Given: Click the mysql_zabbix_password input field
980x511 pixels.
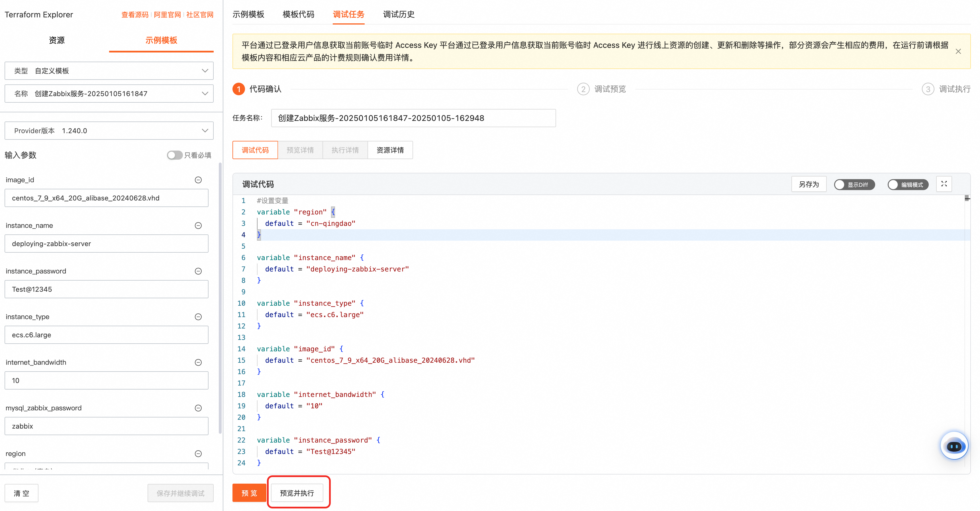Looking at the screenshot, I should click(x=107, y=426).
